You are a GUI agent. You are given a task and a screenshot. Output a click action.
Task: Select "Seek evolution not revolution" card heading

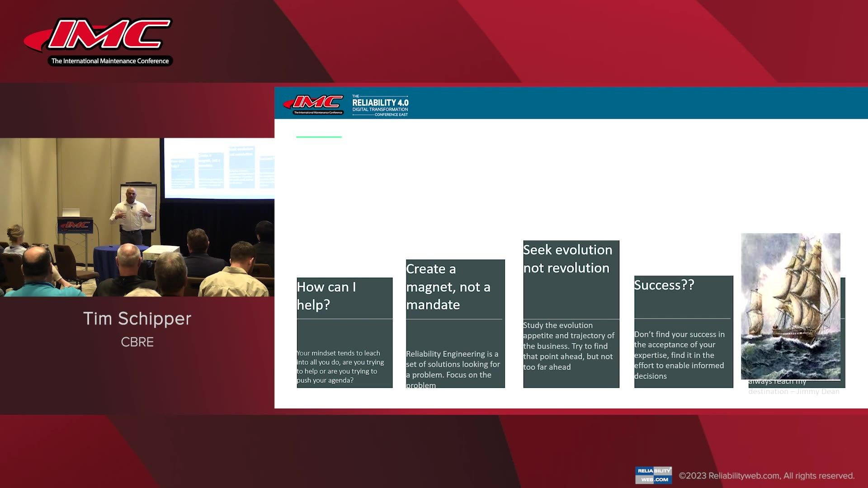click(x=567, y=258)
